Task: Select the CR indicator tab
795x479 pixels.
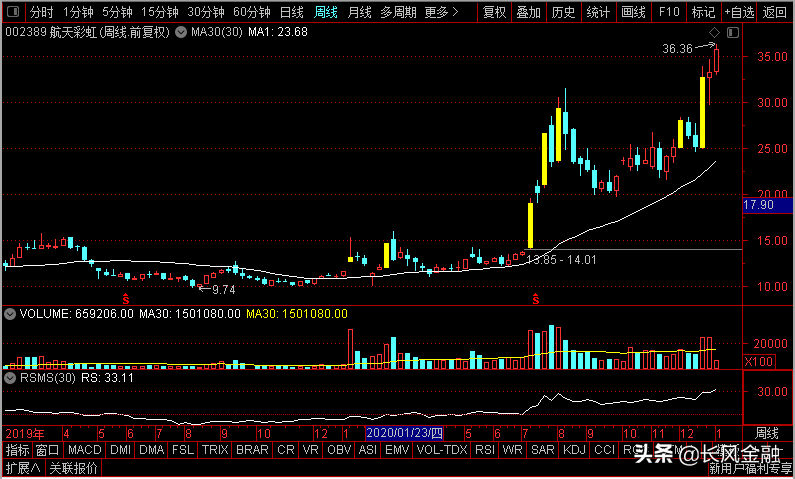Action: (286, 450)
